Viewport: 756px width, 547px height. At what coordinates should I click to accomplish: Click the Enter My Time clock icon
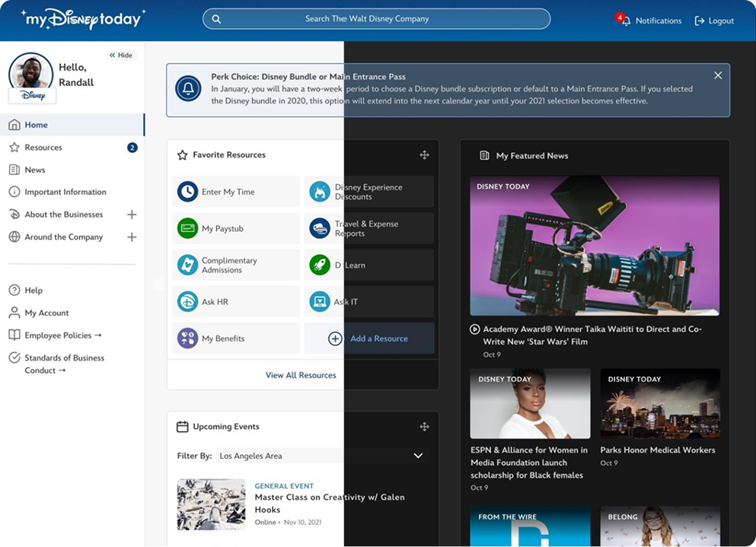pos(187,192)
